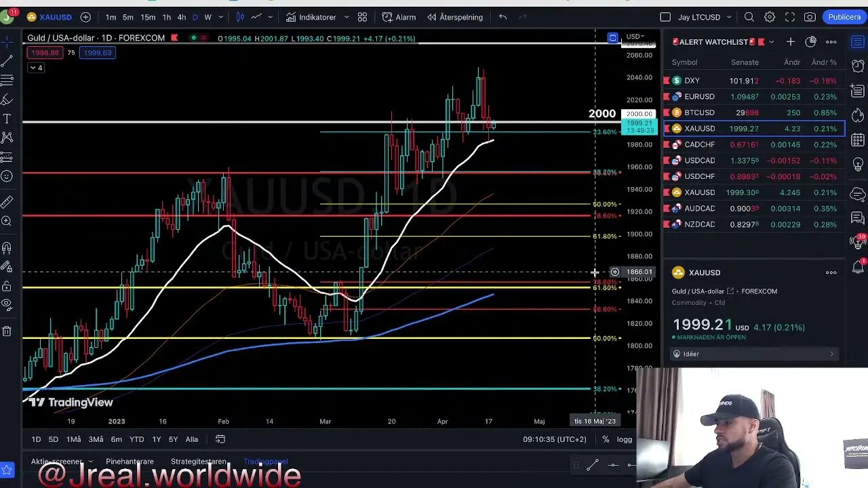Select NZDCAD row in watchlist
868x488 pixels.
coord(754,224)
